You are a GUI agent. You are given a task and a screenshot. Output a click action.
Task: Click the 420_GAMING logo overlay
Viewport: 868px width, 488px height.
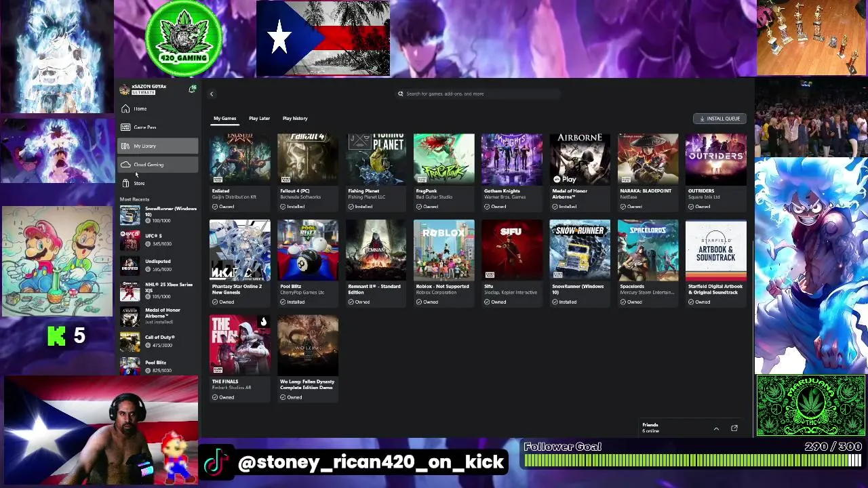(183, 39)
